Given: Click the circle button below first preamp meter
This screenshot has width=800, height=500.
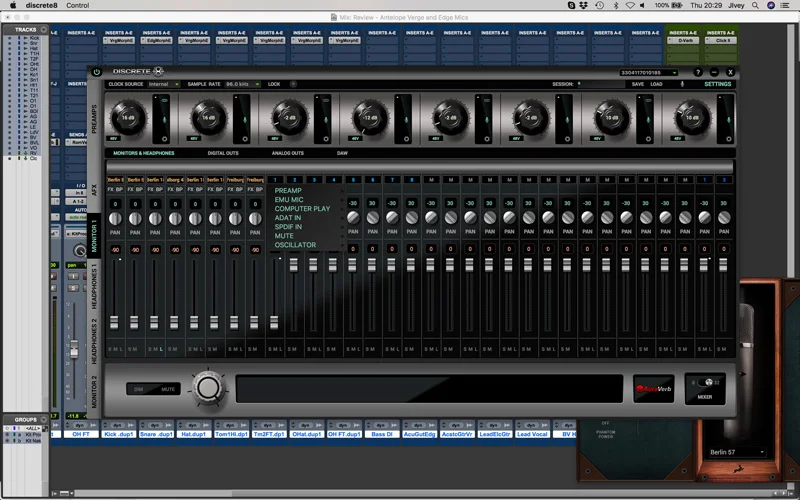Looking at the screenshot, I should point(164,139).
